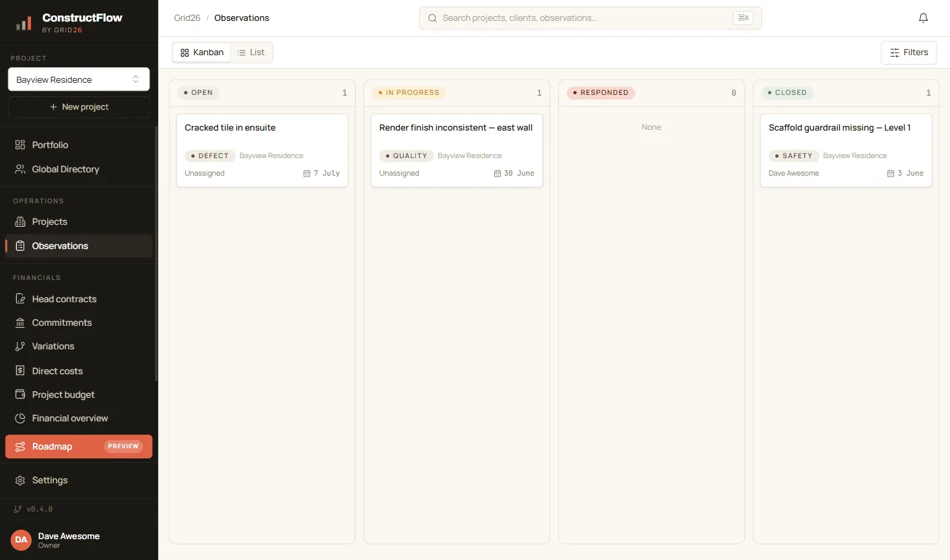Open Scaffold guardrail missing — Level 1 card
The height and width of the screenshot is (560, 950).
click(846, 150)
